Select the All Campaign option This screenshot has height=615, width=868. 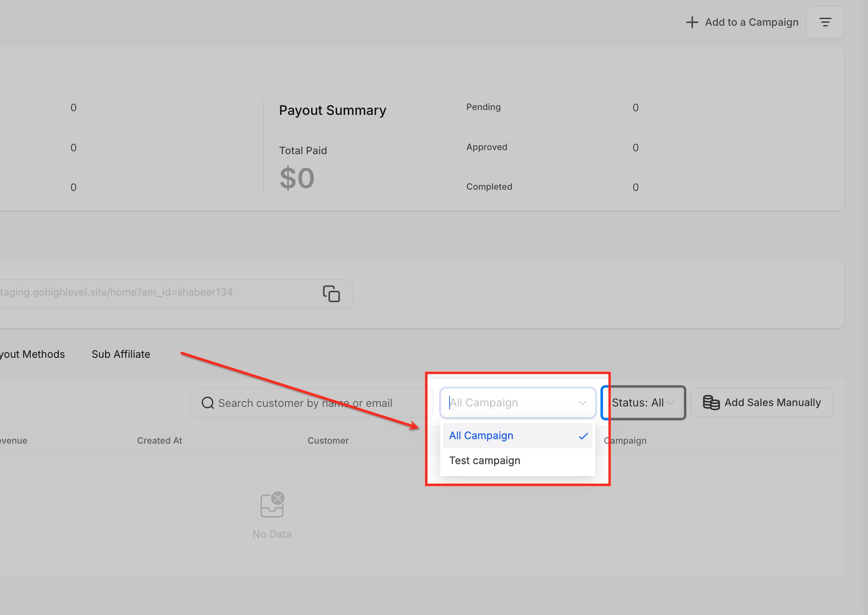pos(481,436)
